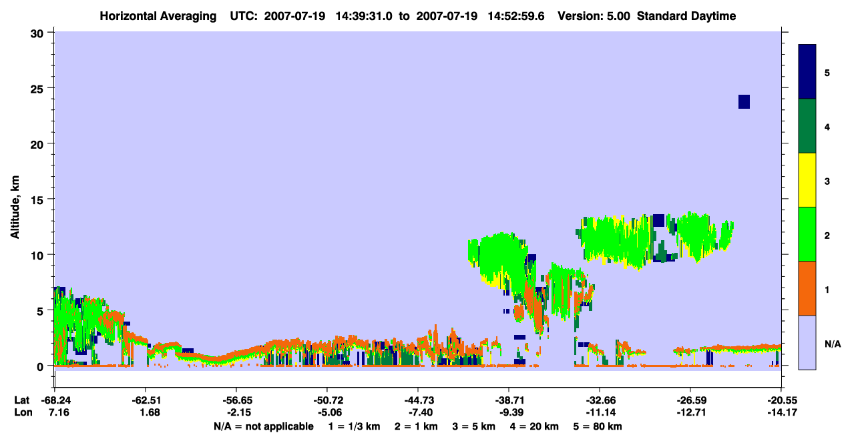
Task: Click latitude value -50.72
Action: coord(327,400)
